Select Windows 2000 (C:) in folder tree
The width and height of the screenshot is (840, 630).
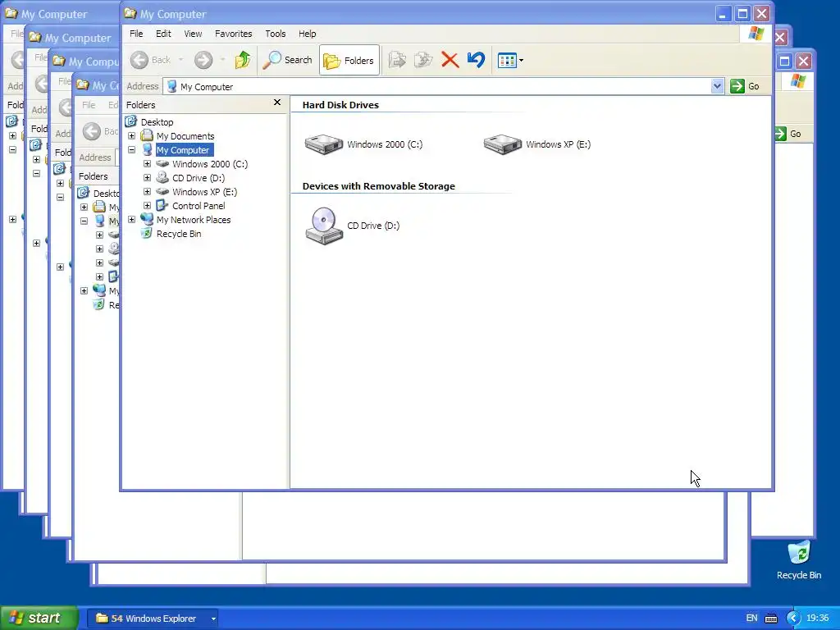pos(210,164)
